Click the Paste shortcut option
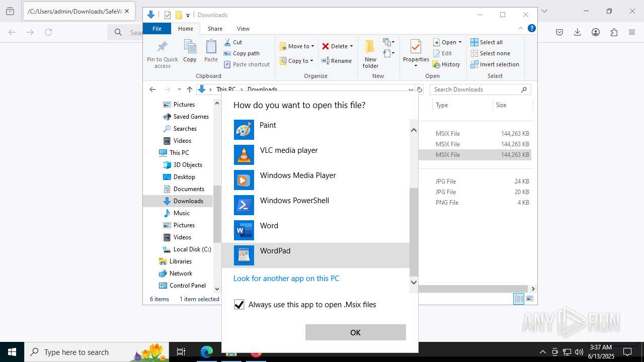The height and width of the screenshot is (362, 644). [x=247, y=64]
